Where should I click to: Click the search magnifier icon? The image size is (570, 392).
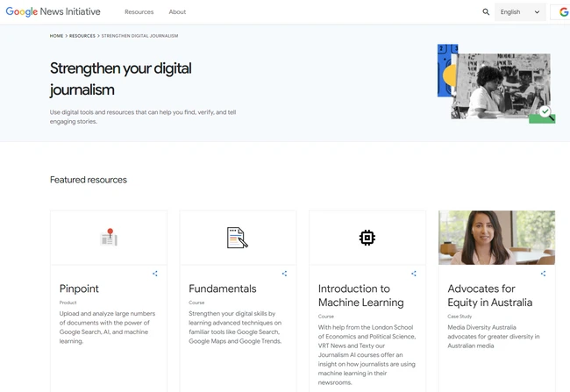point(486,12)
